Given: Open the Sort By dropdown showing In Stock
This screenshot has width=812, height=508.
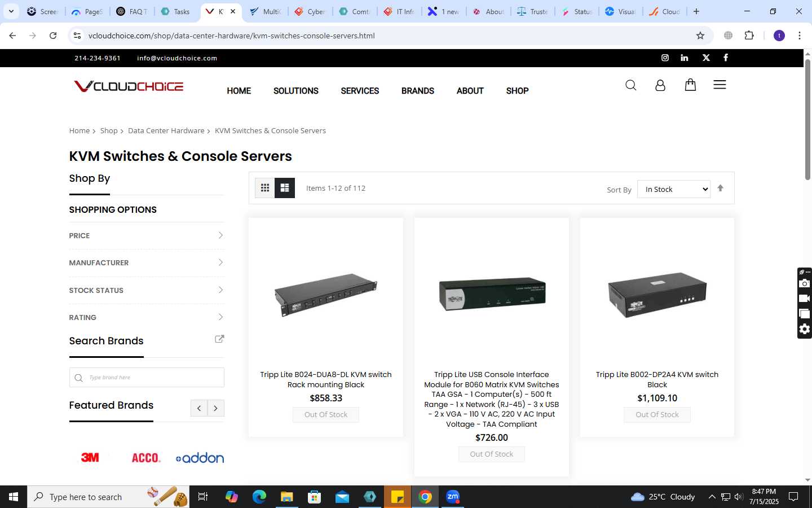Looking at the screenshot, I should [674, 189].
